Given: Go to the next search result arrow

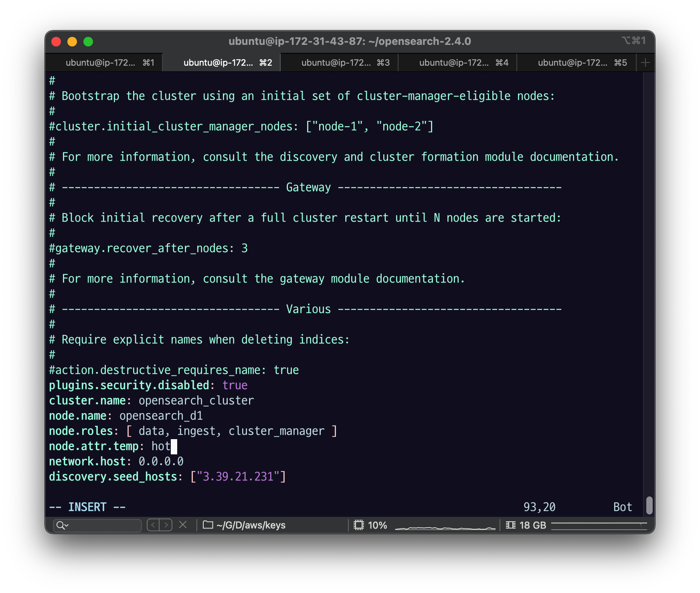Looking at the screenshot, I should pos(166,525).
